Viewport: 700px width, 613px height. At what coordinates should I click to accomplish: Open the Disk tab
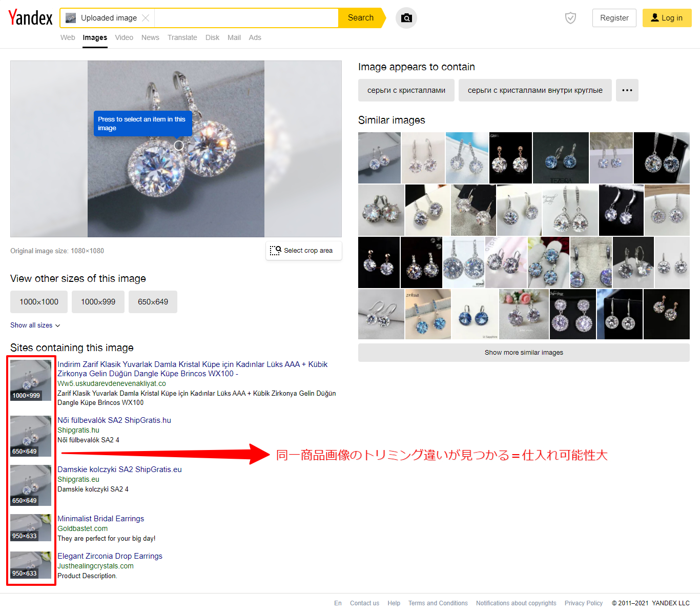212,37
